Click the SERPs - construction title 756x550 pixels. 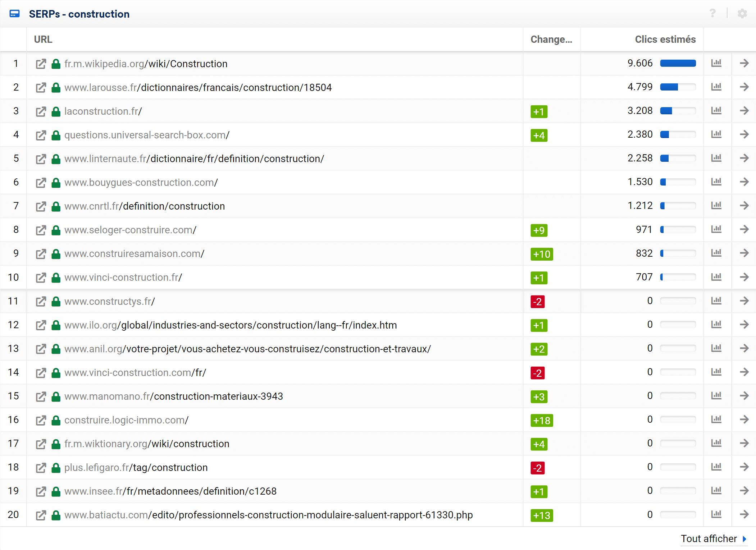click(79, 14)
